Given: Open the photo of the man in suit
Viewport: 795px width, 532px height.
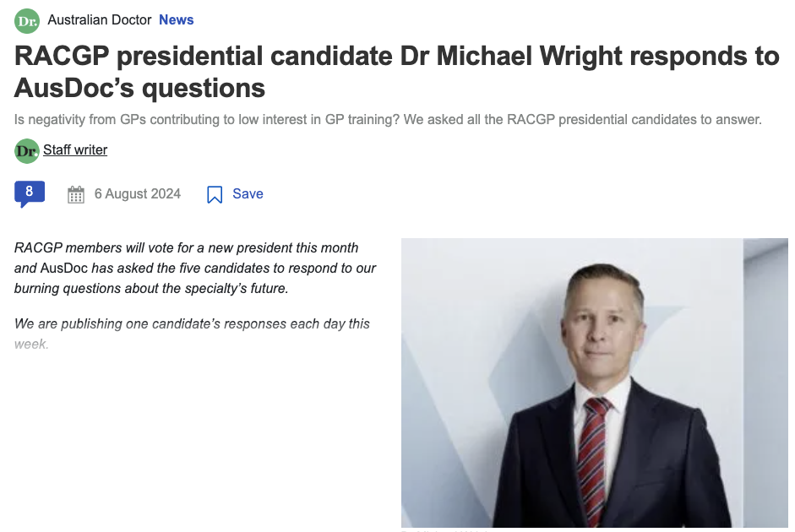Looking at the screenshot, I should pos(594,382).
